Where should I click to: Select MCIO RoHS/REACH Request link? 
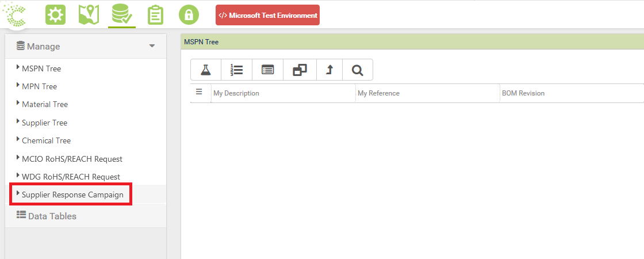coord(72,159)
